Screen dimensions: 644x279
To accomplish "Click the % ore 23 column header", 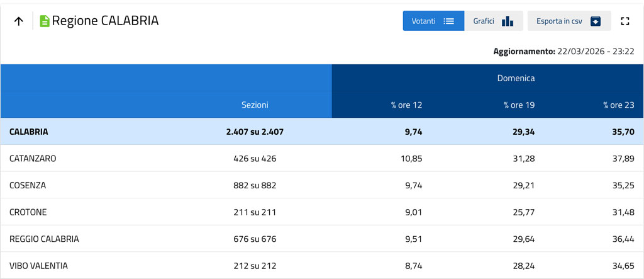I will 618,105.
